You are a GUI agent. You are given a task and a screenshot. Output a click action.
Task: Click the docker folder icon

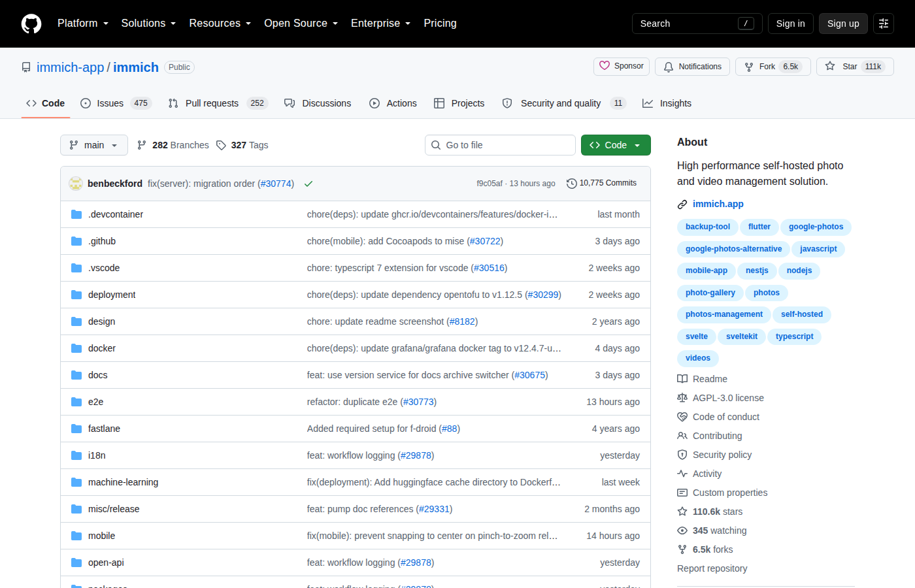pos(76,348)
